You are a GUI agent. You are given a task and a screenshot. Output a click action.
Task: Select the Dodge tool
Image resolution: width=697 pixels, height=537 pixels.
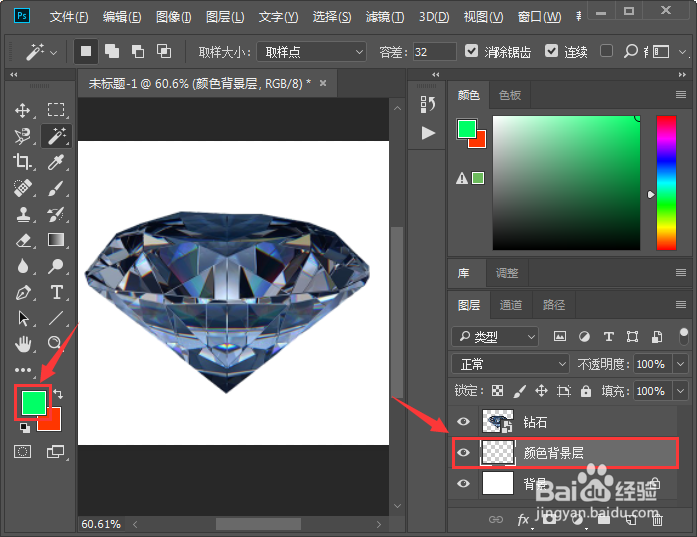(56, 266)
